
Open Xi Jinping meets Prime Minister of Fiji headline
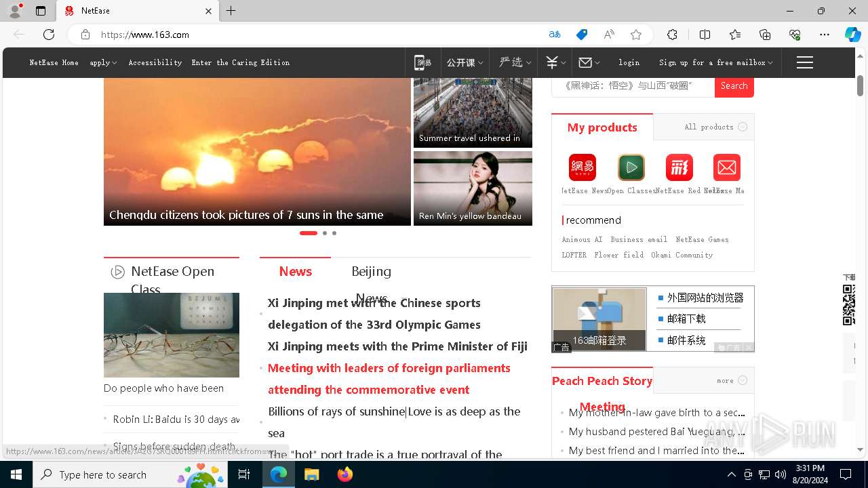(397, 346)
